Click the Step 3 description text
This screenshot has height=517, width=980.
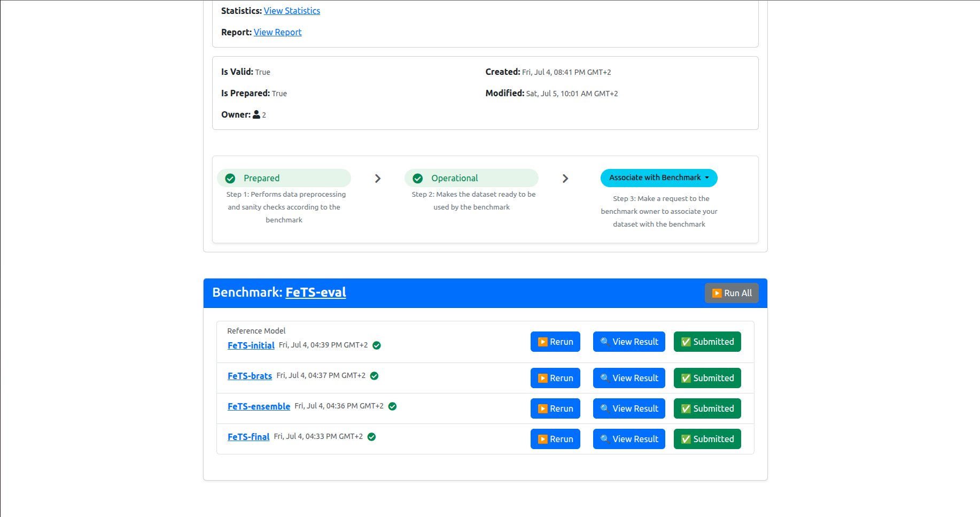coord(659,211)
